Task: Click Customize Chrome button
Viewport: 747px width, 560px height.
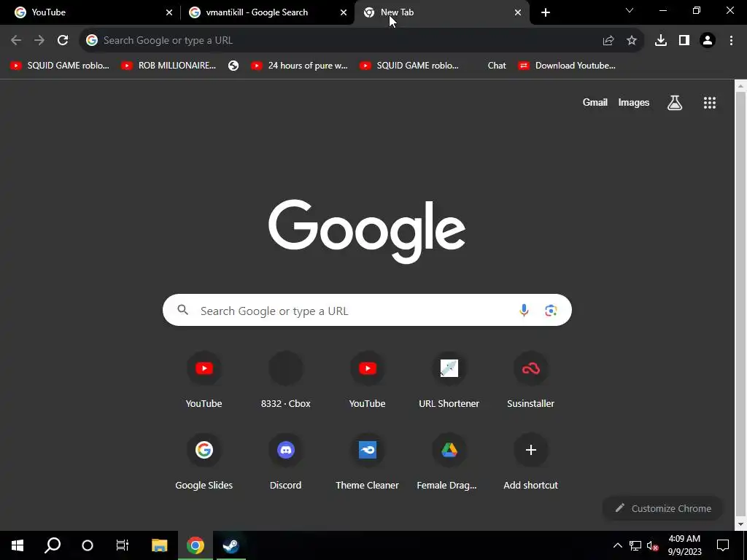Action: pyautogui.click(x=662, y=508)
